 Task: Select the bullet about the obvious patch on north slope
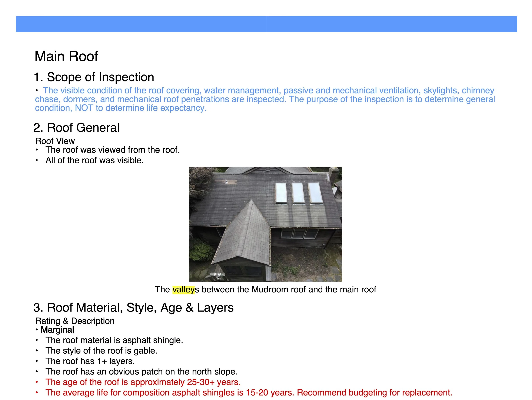click(x=142, y=371)
